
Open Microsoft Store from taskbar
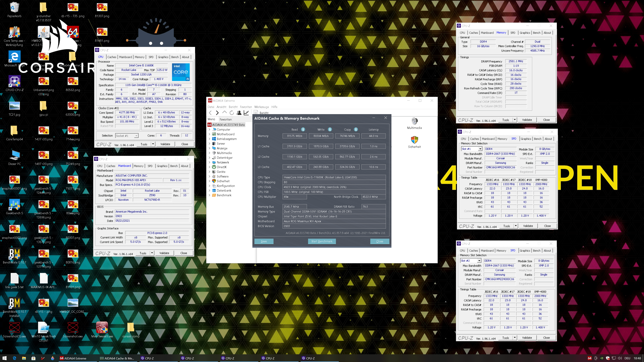33,358
